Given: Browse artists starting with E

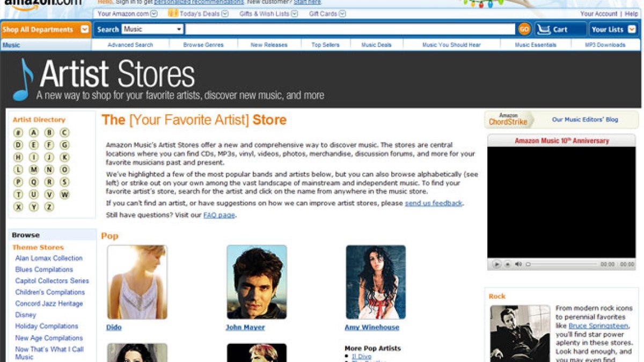Looking at the screenshot, I should 34,145.
